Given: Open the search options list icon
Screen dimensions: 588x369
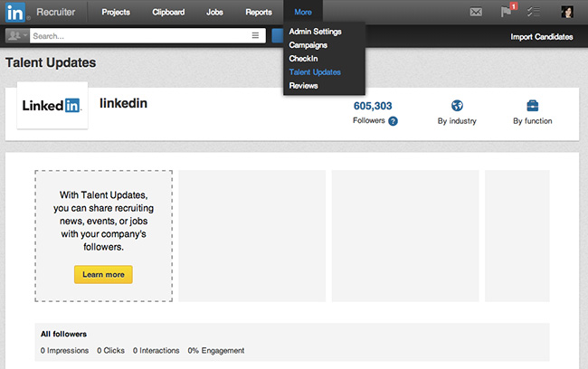Looking at the screenshot, I should [255, 36].
